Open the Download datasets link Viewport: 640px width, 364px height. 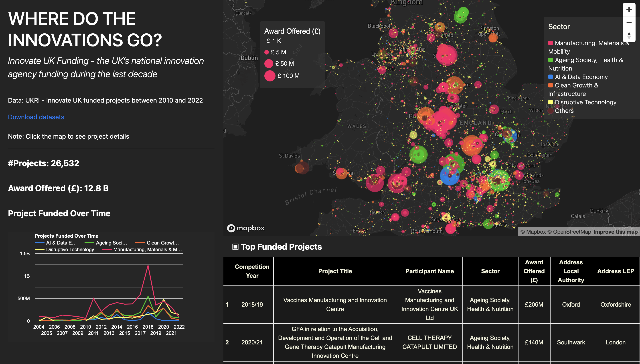point(36,117)
